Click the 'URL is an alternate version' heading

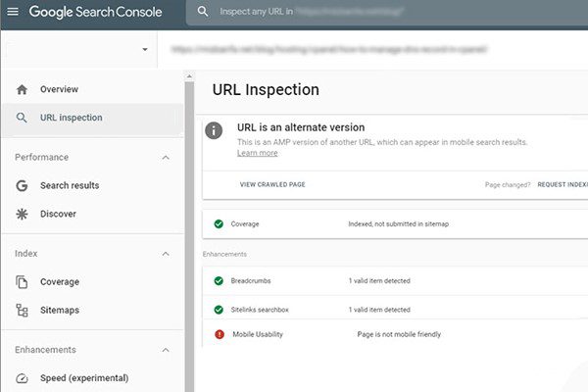301,127
